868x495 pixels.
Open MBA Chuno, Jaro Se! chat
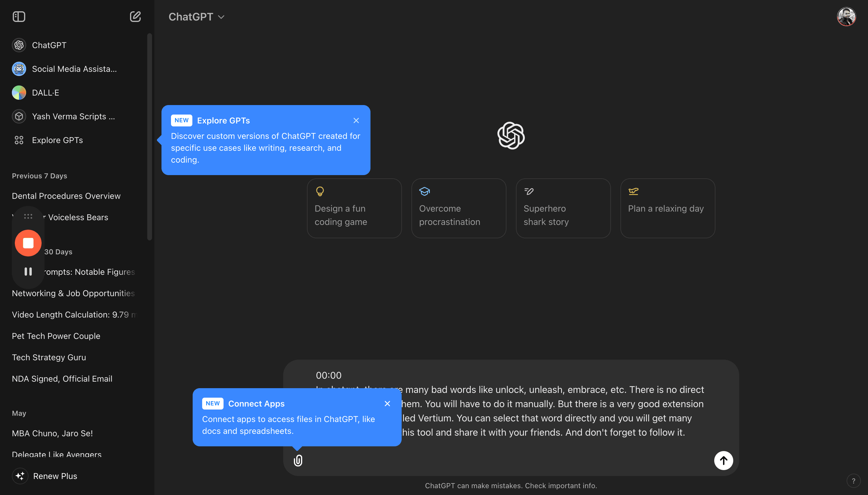point(52,434)
